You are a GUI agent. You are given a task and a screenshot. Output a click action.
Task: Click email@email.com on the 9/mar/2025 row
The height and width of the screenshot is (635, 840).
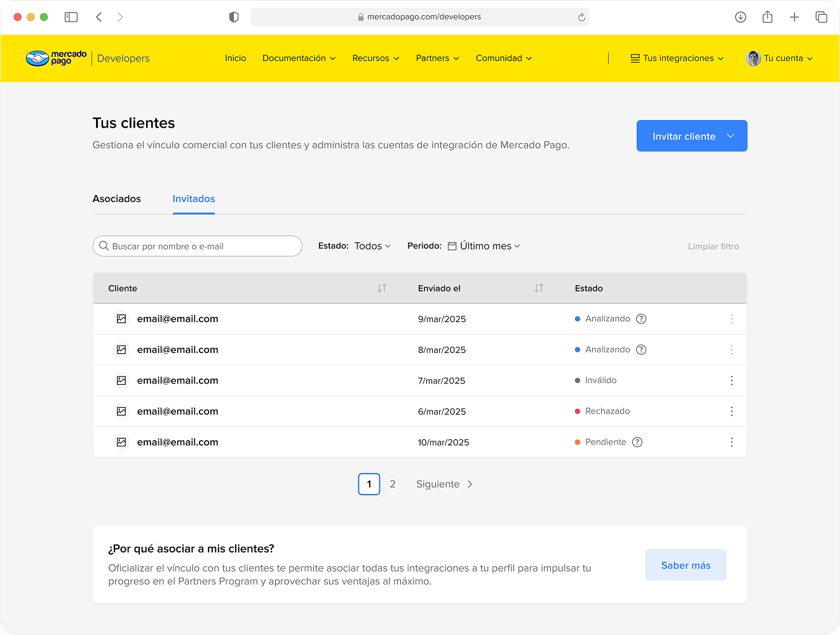pos(178,319)
